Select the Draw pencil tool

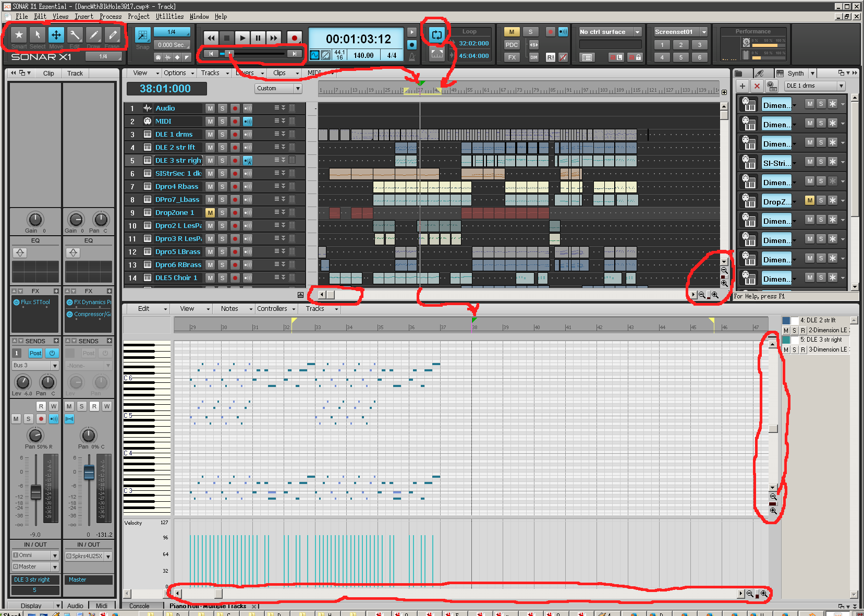coord(93,35)
